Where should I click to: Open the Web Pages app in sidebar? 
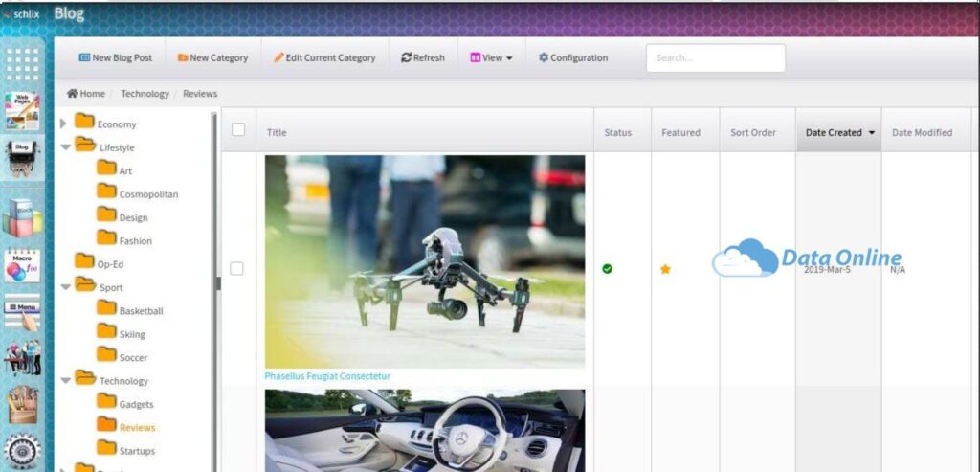coord(22,111)
